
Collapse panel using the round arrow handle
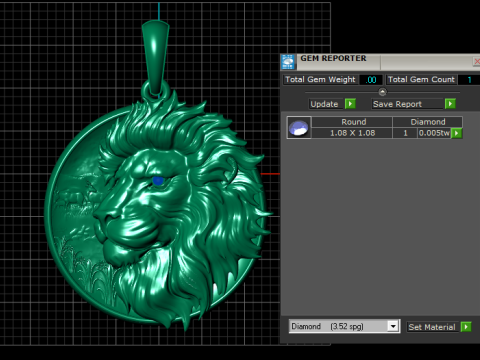click(382, 92)
